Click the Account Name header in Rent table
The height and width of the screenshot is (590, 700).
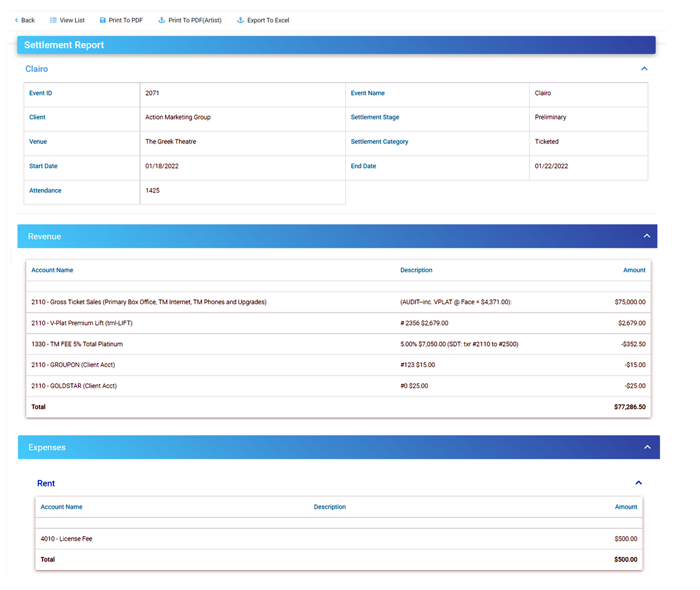[x=61, y=507]
